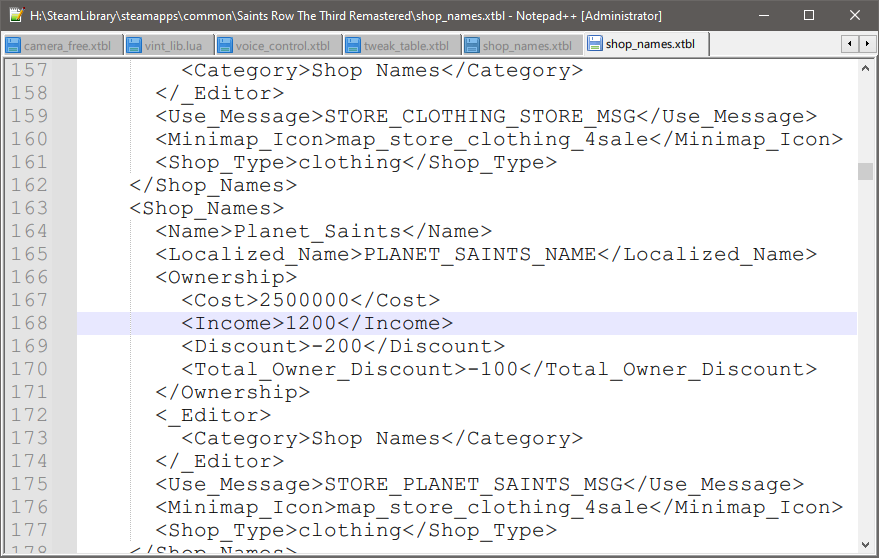The height and width of the screenshot is (558, 879).
Task: Click clothing Shop_Type value on line 177
Action: pyautogui.click(x=350, y=530)
